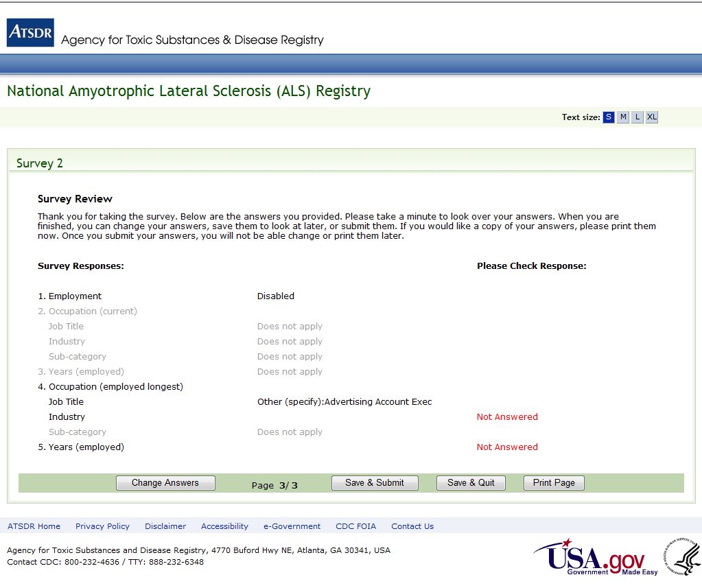Click the Not Answered status for Industry
Viewport: 702px width, 588px height.
(507, 417)
